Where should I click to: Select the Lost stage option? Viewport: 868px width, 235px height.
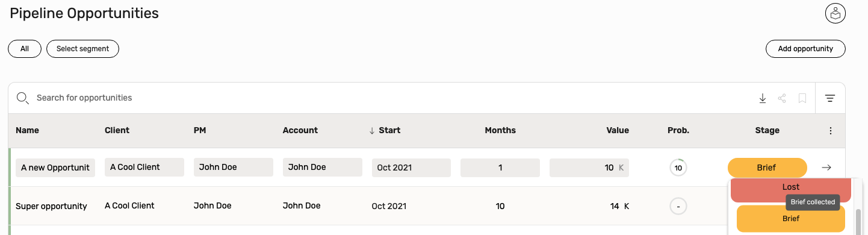tap(790, 189)
